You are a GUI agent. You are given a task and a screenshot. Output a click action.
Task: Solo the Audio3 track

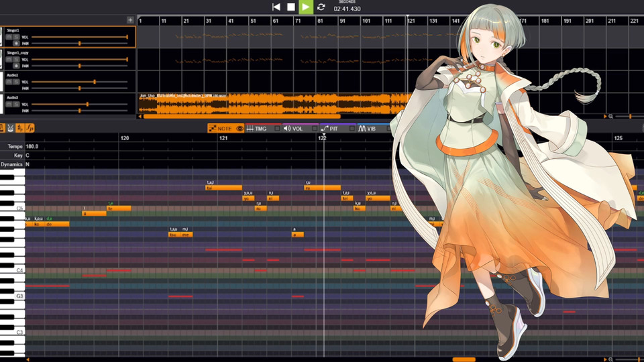(x=16, y=105)
